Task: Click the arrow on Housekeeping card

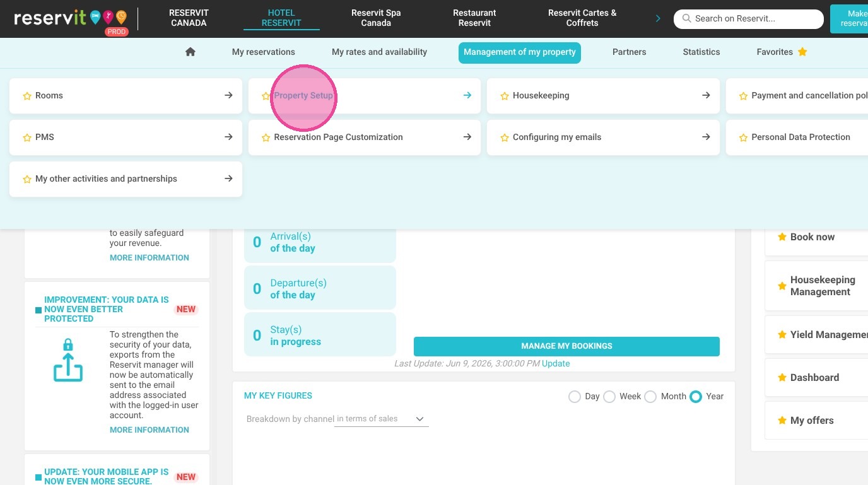Action: [706, 95]
